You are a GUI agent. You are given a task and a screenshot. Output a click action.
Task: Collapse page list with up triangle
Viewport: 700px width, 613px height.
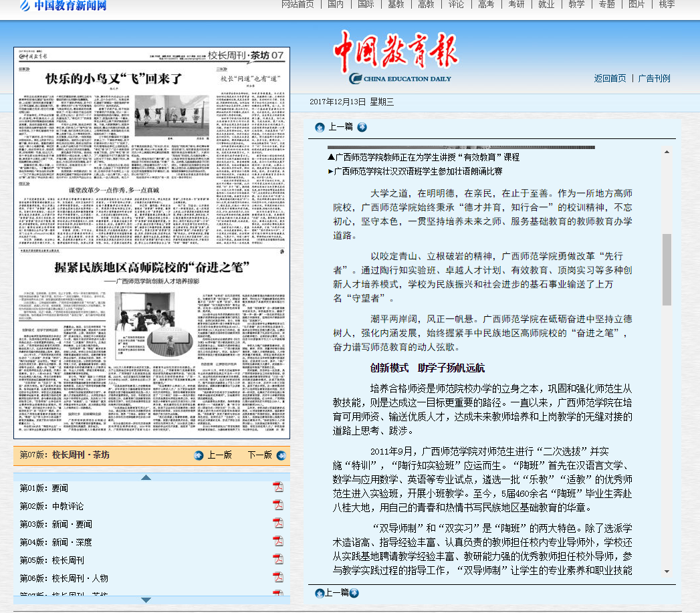pos(146,477)
